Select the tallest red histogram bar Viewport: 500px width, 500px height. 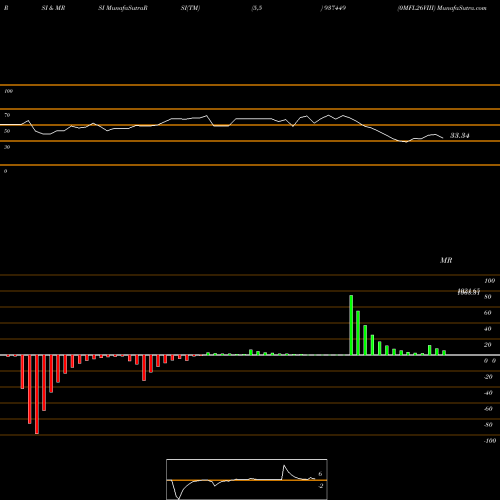[x=37, y=394]
